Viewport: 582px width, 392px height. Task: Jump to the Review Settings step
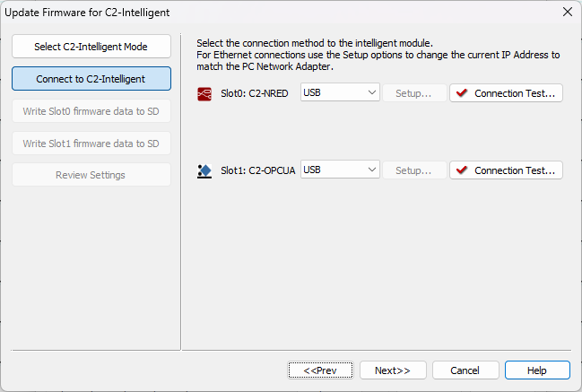point(91,175)
